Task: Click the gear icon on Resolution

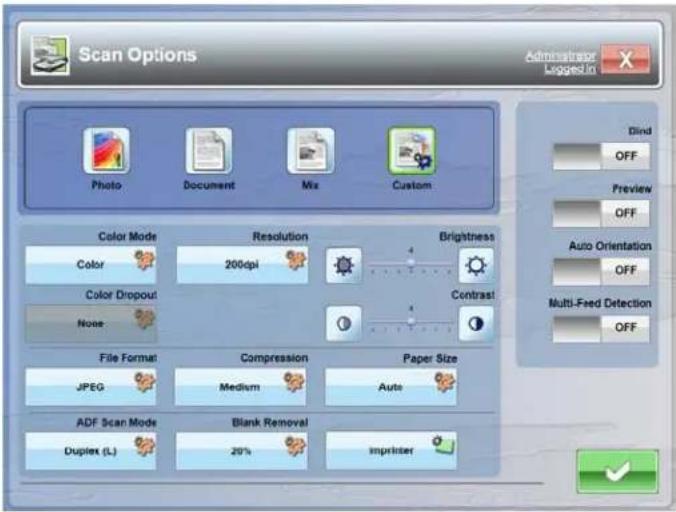Action: [296, 260]
